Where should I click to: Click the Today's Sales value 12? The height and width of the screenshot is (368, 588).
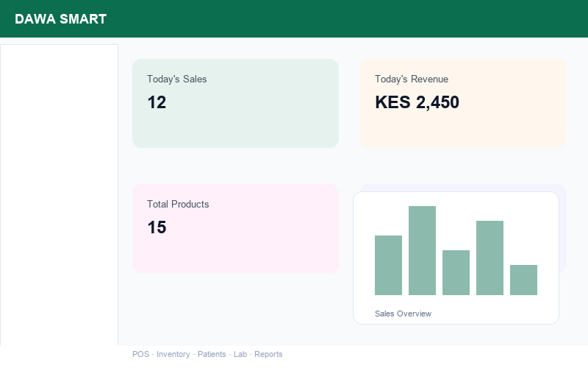157,102
